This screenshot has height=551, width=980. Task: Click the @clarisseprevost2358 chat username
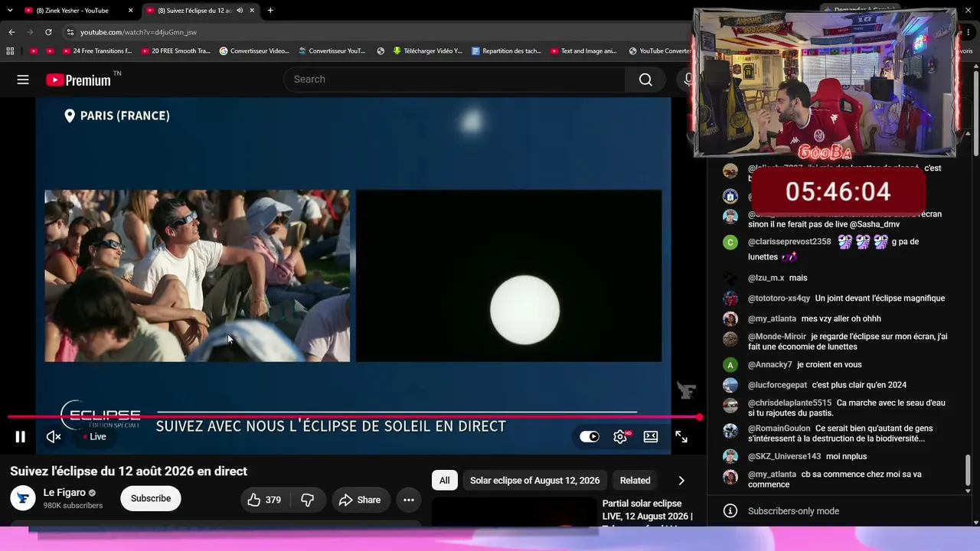point(789,242)
